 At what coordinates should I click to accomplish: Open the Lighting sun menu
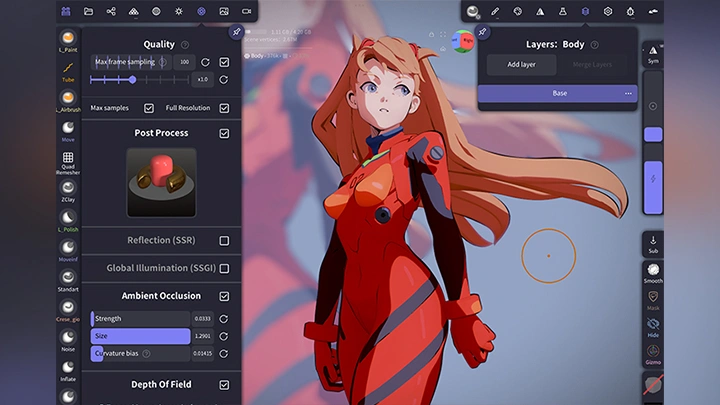click(179, 11)
